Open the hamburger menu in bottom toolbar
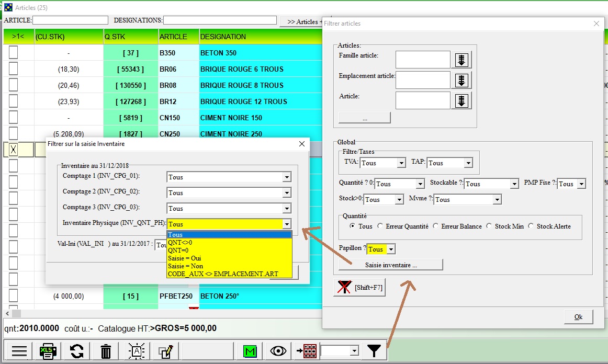 point(19,351)
